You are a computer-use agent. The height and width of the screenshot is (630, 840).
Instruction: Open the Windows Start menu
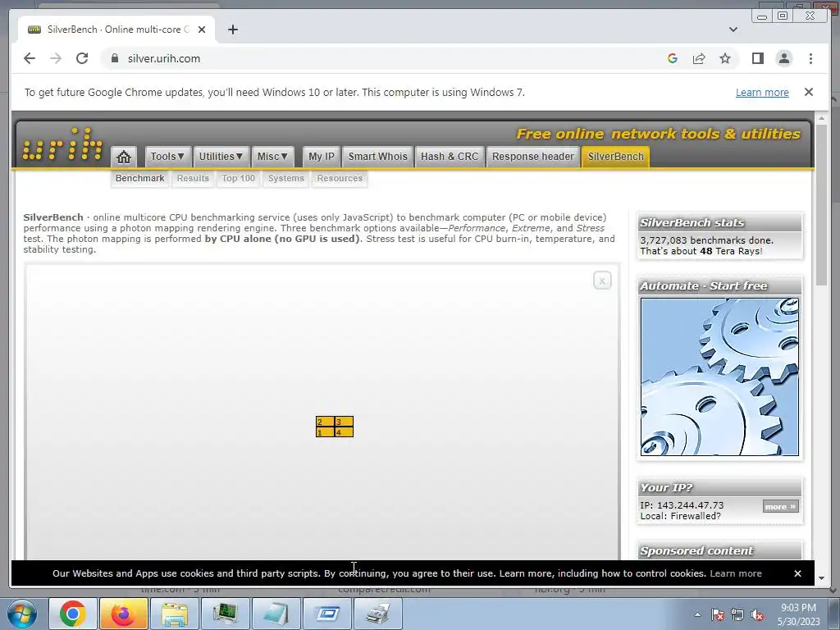[22, 614]
